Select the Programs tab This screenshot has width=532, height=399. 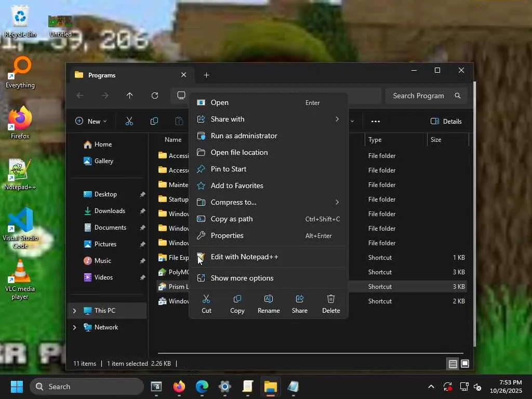coord(131,75)
